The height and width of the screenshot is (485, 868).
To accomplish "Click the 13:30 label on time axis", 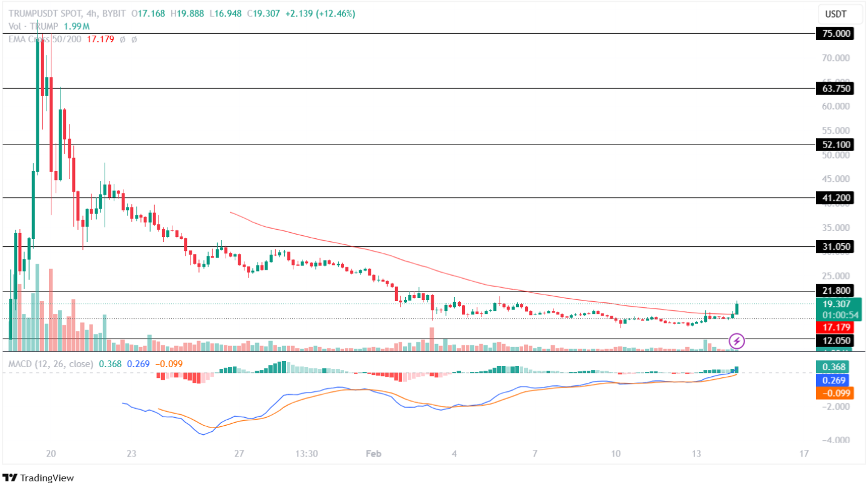I will click(307, 454).
